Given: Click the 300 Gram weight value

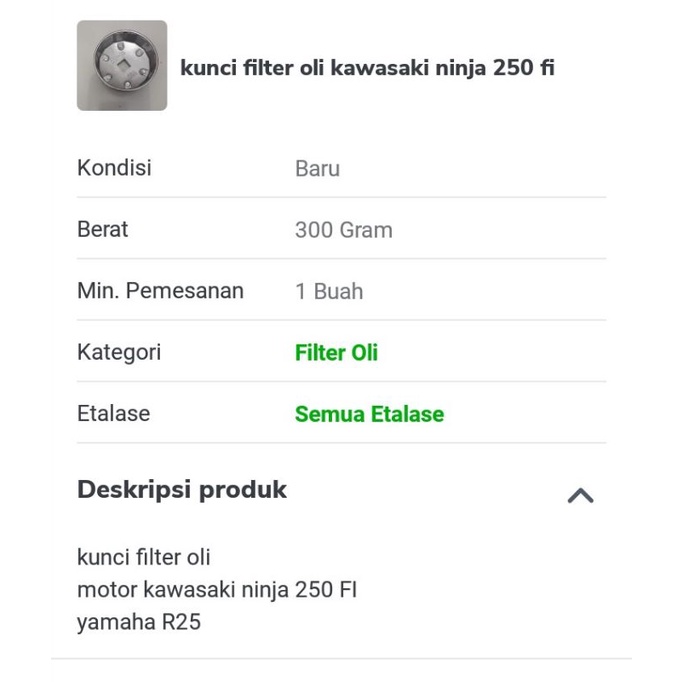Looking at the screenshot, I should pos(343,230).
